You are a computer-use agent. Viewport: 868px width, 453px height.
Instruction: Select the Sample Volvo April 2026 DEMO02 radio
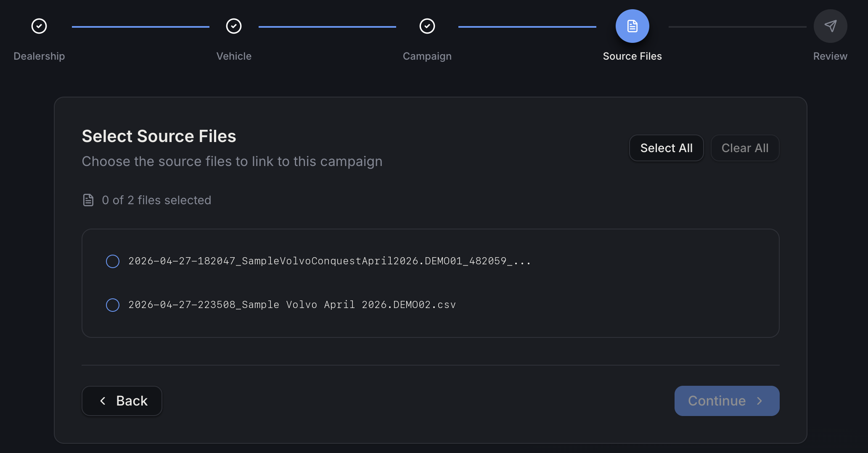113,305
